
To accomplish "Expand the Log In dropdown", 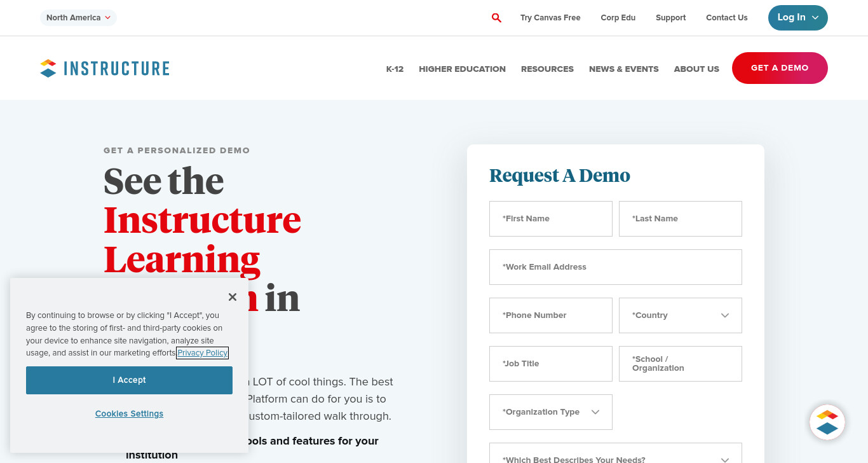I will point(798,18).
